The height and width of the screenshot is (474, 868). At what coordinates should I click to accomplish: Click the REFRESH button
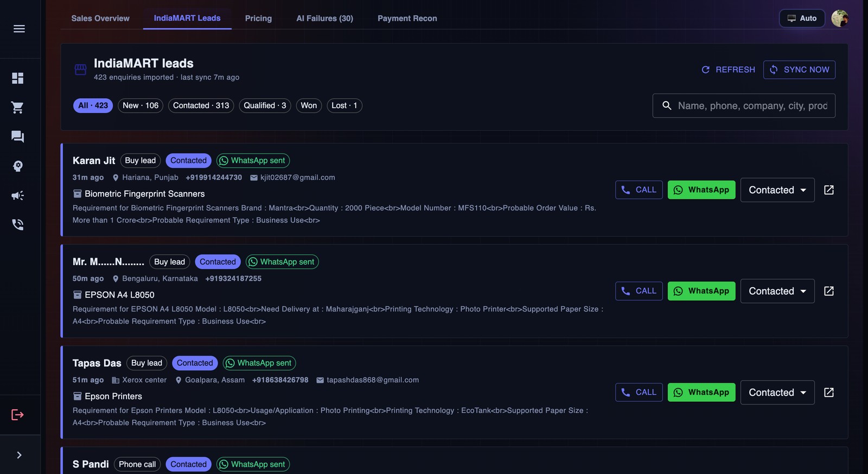point(728,69)
